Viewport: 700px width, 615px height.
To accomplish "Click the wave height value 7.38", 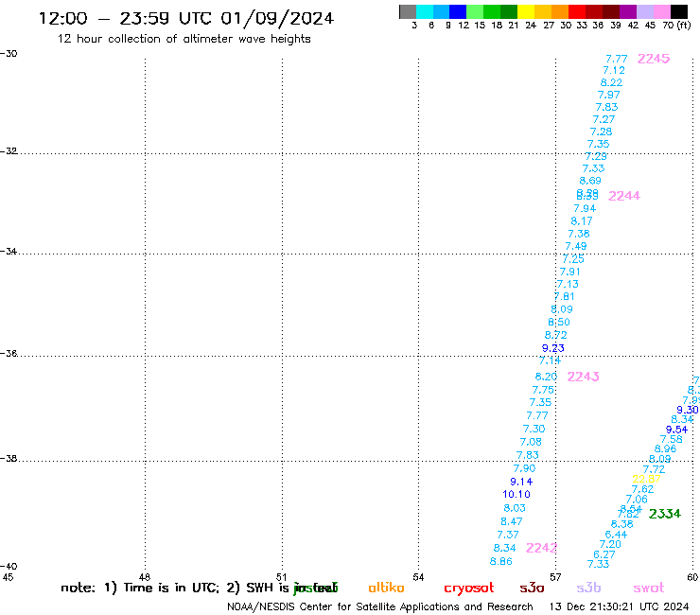I will pos(579,234).
